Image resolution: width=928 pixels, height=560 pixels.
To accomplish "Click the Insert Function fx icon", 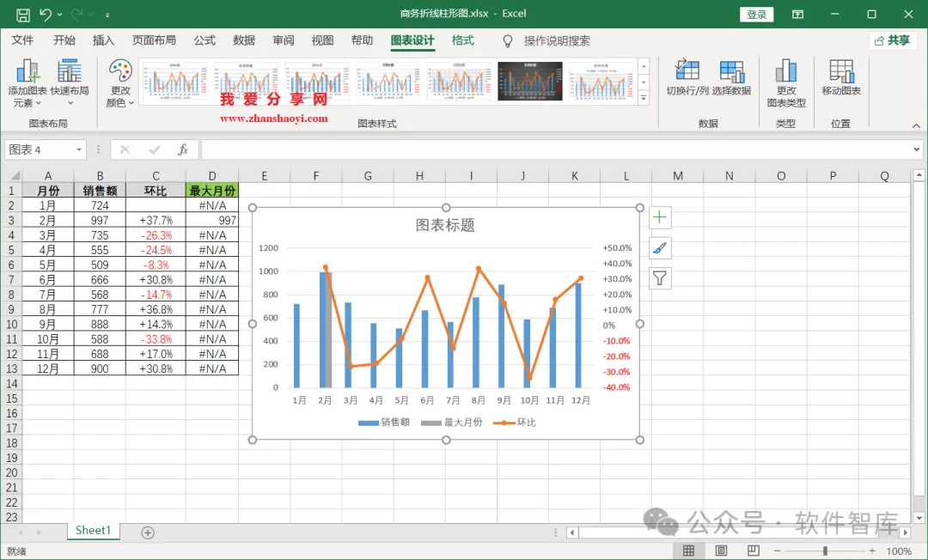I will (183, 149).
